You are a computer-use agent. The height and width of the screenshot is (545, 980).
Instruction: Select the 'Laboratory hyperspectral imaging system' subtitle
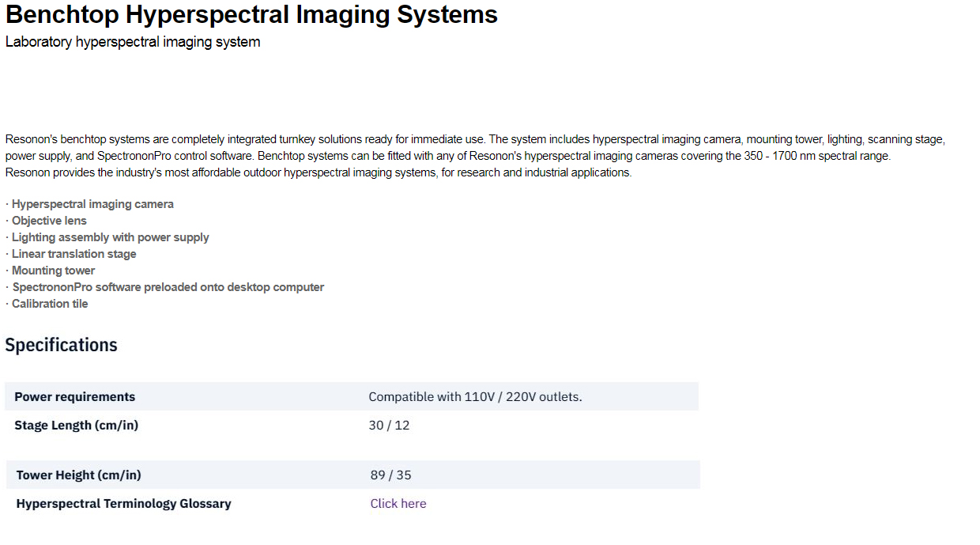coord(133,42)
